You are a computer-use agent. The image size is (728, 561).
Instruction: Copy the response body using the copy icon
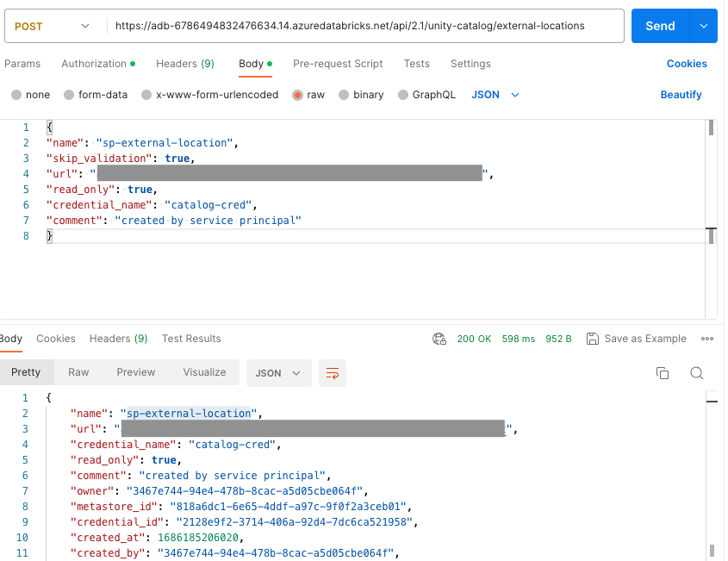coord(663,372)
